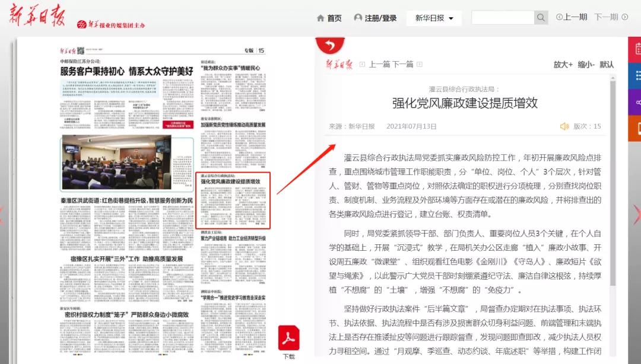641x364 pixels.
Task: Click the article title in the reading pane
Action: click(465, 103)
